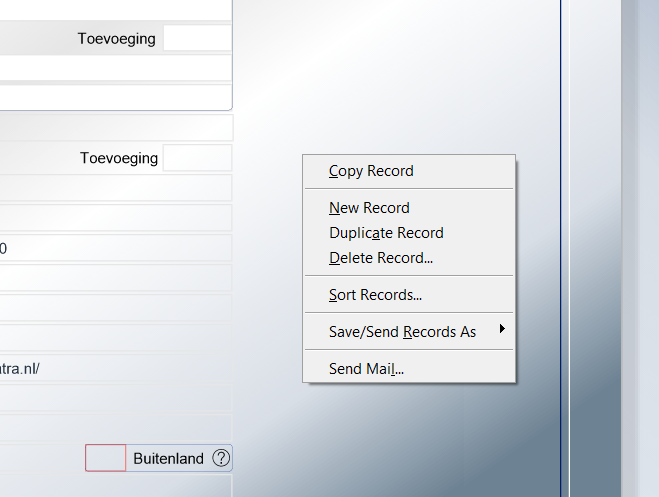Click the red-outlined box left of Buitenland
Viewport: 659px width, 497px height.
[x=105, y=459]
